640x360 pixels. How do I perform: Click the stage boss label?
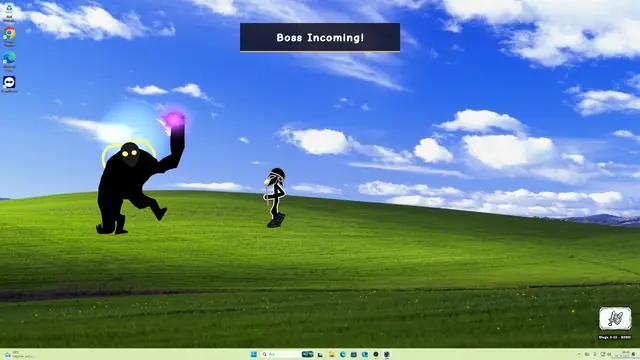point(615,337)
